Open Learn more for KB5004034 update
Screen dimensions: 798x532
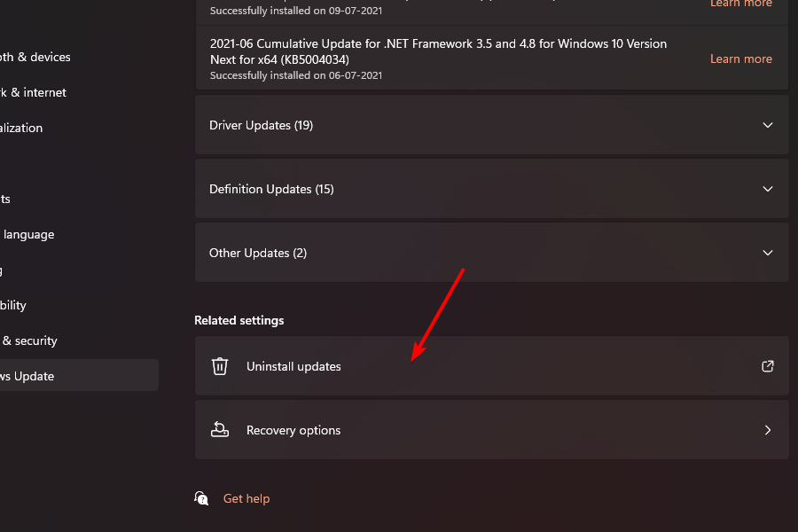pyautogui.click(x=741, y=59)
